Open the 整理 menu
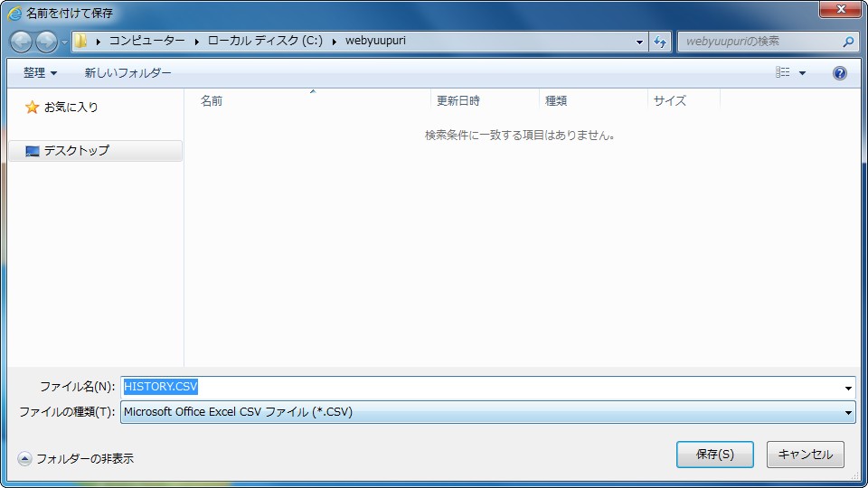The height and width of the screenshot is (488, 868). 40,73
